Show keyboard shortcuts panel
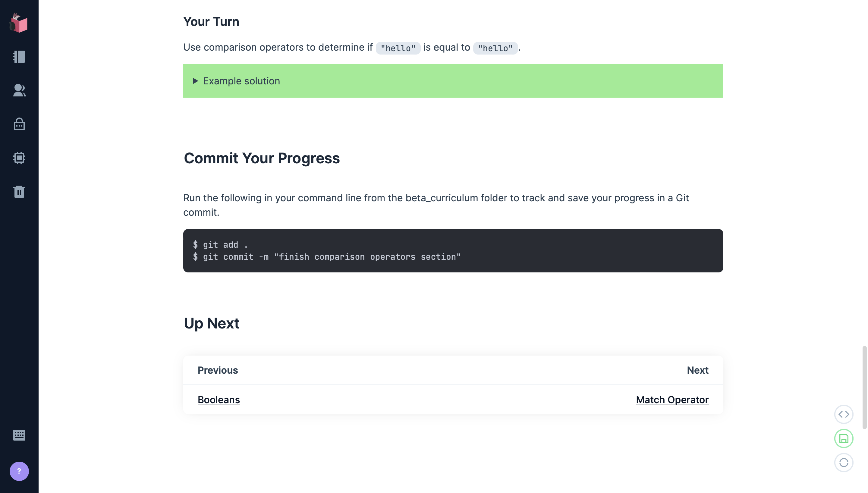The width and height of the screenshot is (868, 493). (x=19, y=435)
